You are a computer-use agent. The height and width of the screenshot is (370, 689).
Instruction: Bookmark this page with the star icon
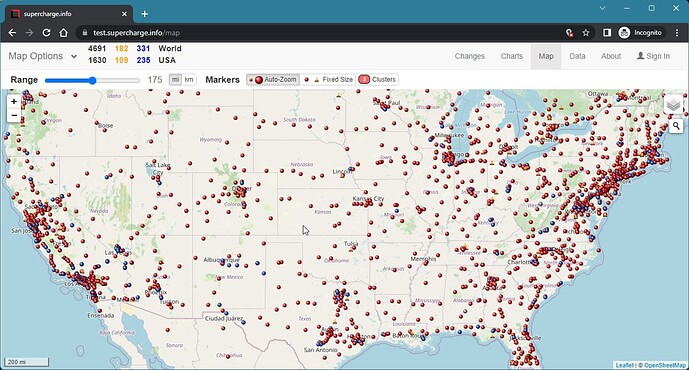[x=586, y=33]
